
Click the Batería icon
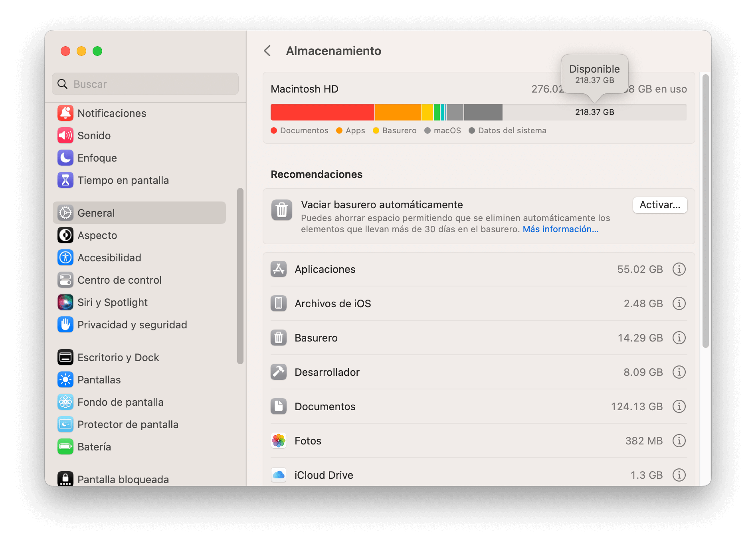point(65,447)
